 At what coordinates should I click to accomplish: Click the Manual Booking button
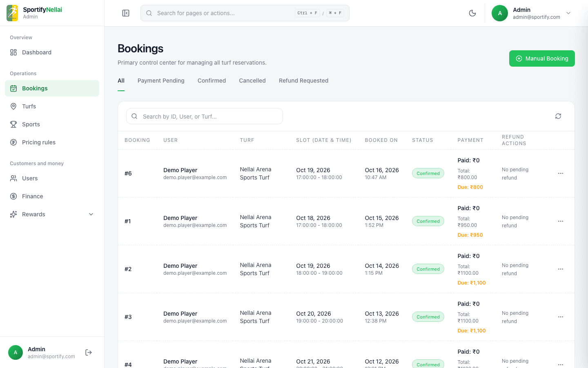[x=542, y=58]
